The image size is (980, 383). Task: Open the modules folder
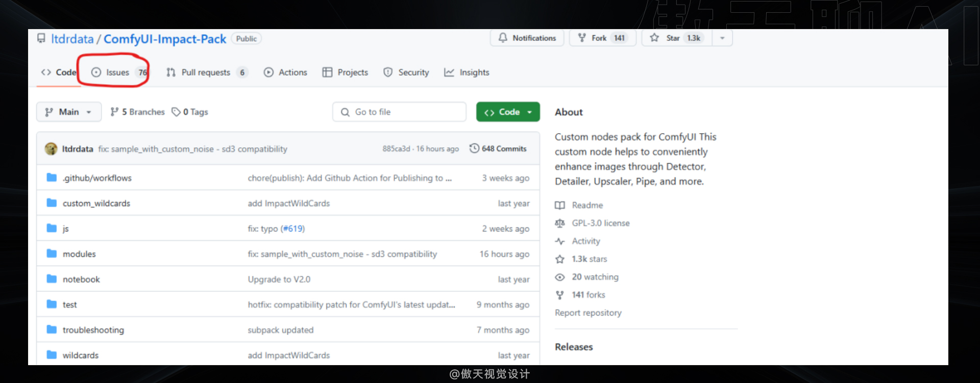point(79,254)
